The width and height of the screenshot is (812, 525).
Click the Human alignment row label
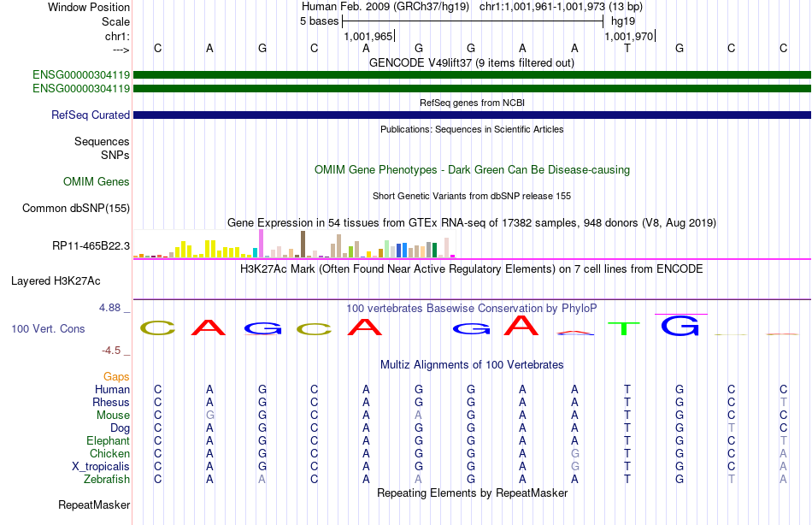click(x=112, y=389)
